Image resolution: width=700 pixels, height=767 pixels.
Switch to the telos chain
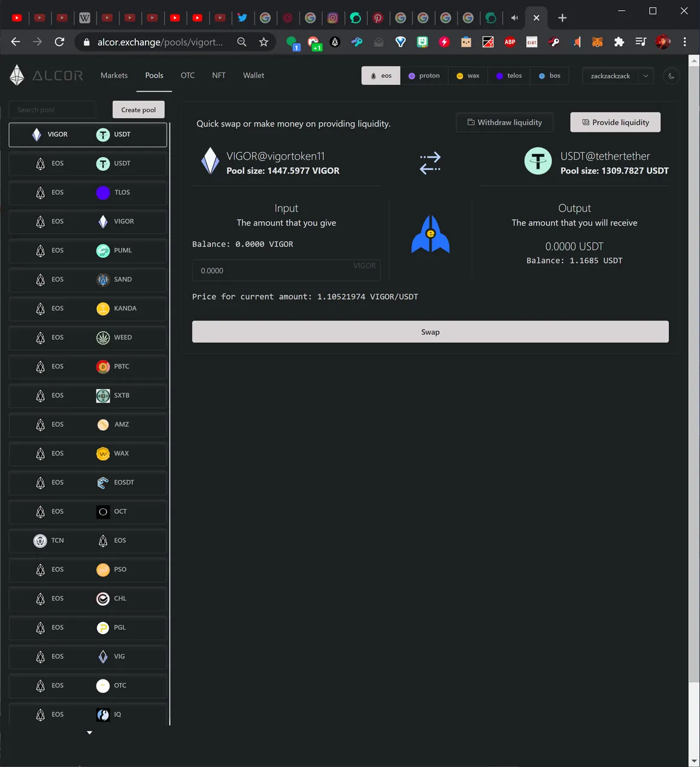(x=509, y=76)
